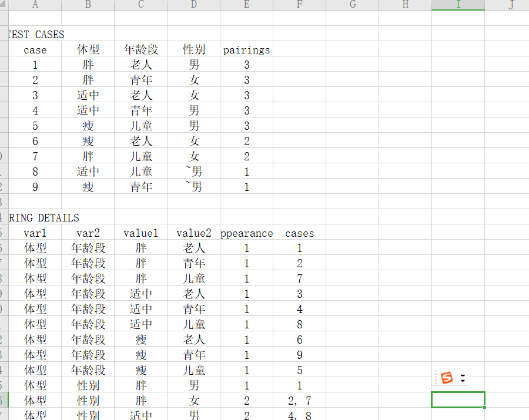
Task: Click the '年龄段' header cell in test cases table
Action: coord(141,49)
